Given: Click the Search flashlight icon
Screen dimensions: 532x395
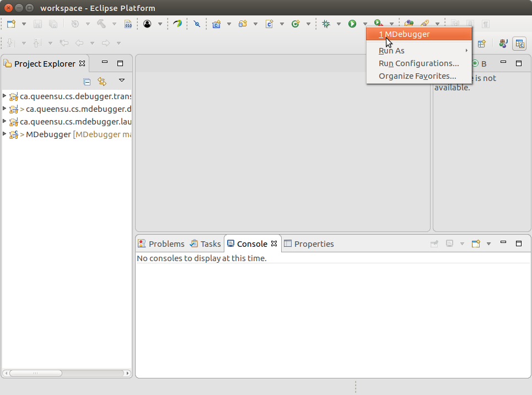Looking at the screenshot, I should [x=425, y=23].
